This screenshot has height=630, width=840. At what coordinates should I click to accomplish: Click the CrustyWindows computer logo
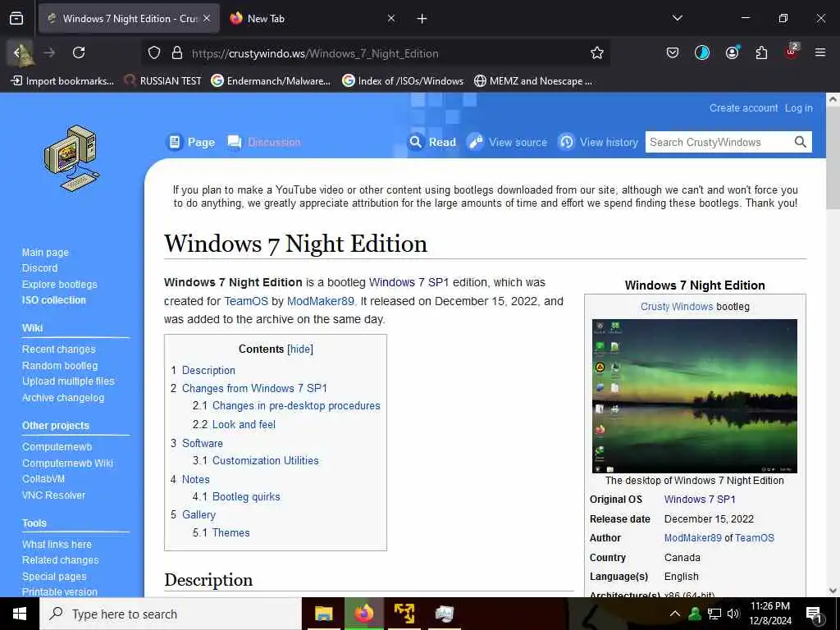click(x=72, y=158)
